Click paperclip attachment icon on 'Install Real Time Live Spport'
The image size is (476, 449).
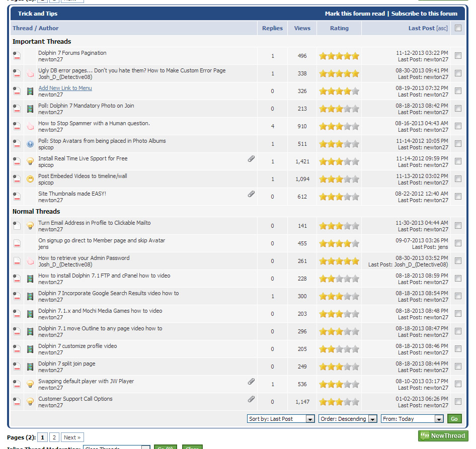tap(251, 159)
